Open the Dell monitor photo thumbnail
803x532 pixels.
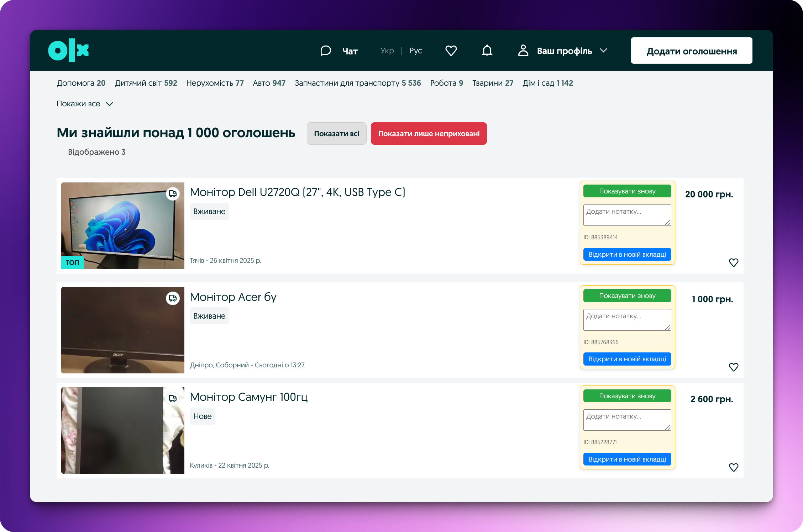pyautogui.click(x=123, y=225)
